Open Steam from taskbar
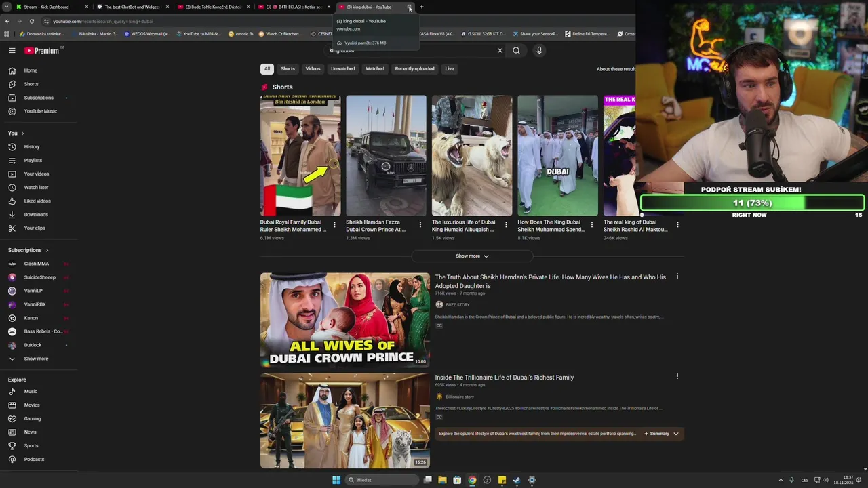This screenshot has height=488, width=868. 517,480
